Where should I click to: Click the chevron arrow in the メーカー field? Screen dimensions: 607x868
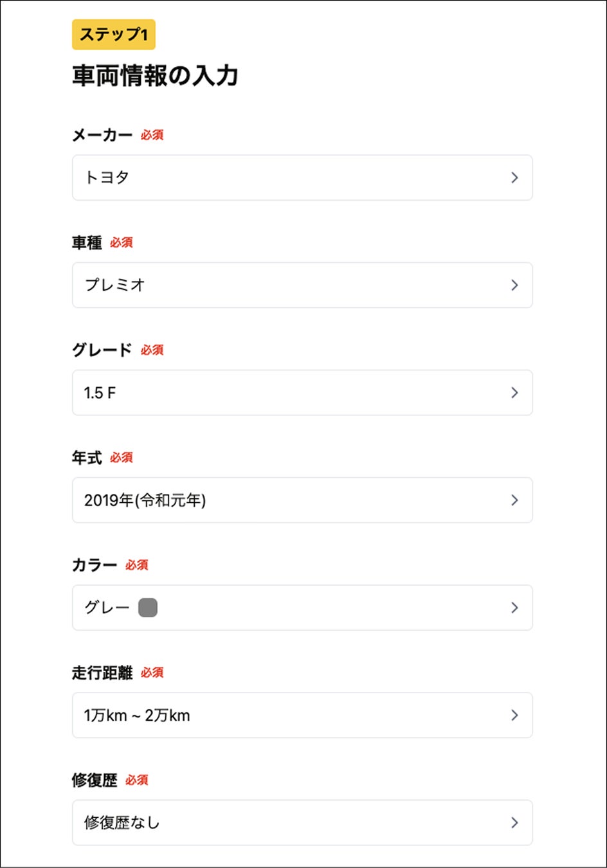[514, 177]
